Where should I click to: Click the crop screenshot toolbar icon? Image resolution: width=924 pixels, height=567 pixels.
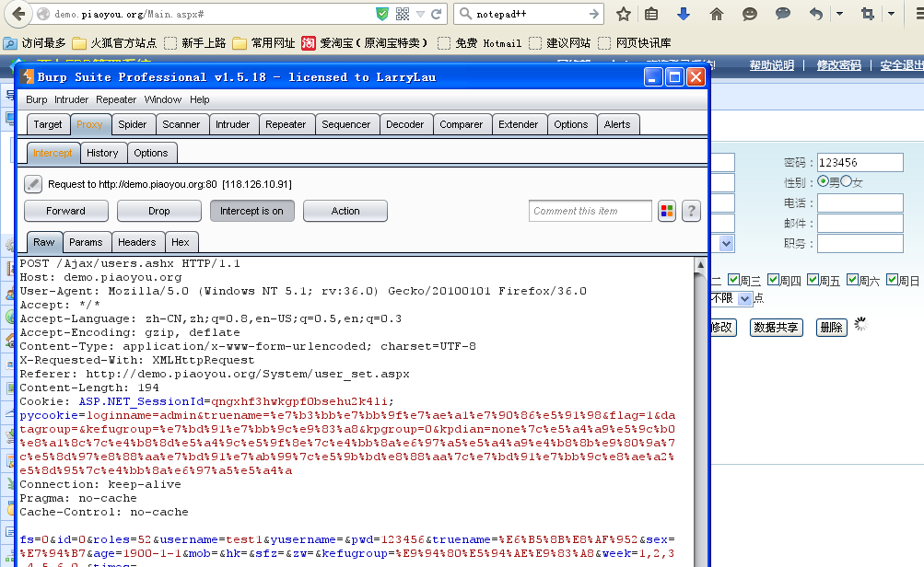coord(868,14)
